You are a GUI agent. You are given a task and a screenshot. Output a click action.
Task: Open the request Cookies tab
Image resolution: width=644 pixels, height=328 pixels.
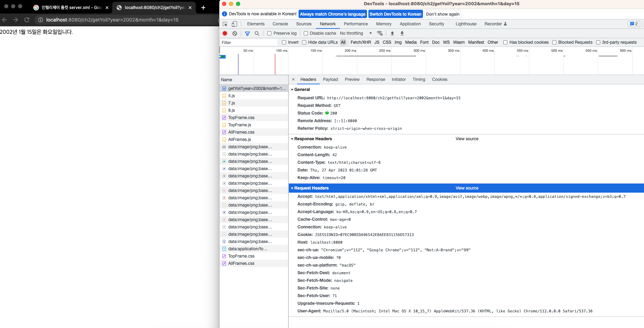click(x=440, y=79)
